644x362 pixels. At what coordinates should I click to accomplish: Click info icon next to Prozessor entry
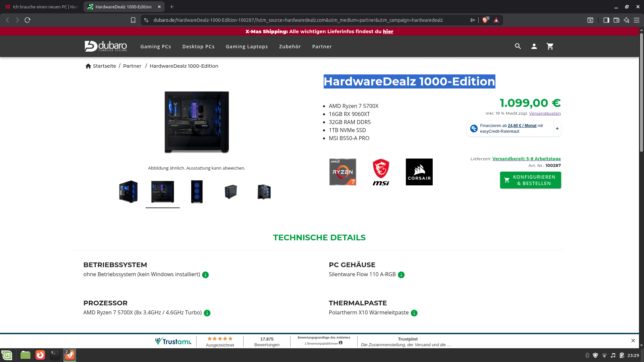tap(207, 313)
